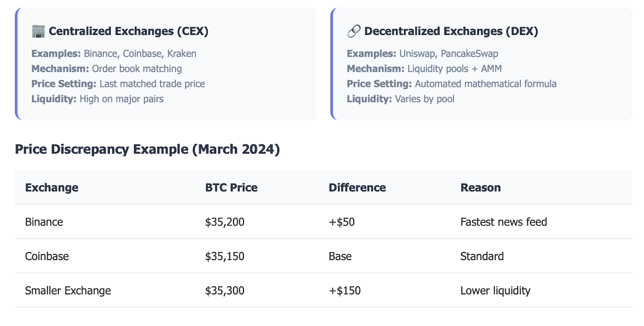The image size is (644, 326).
Task: Click the Fastest news feed reason cell
Action: point(503,222)
